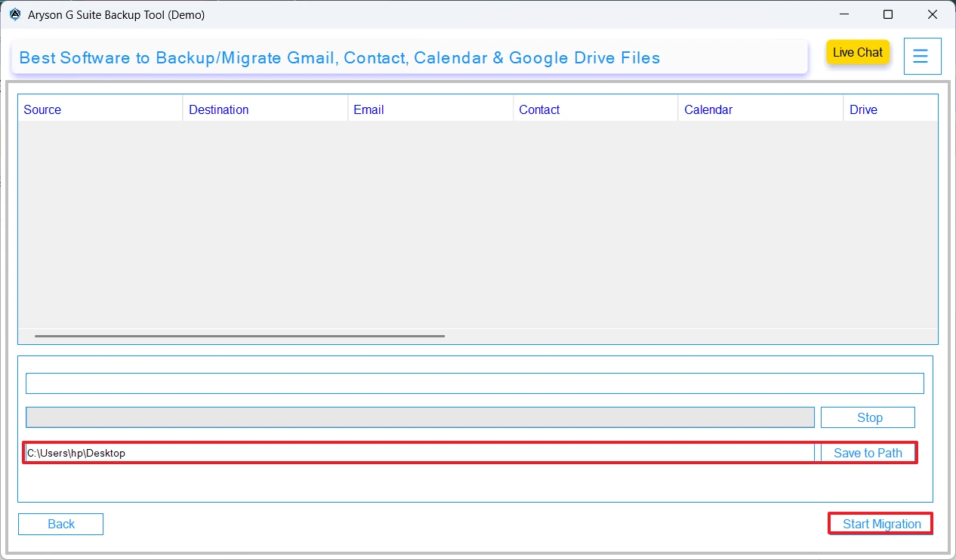Click the Save to Path button
The image size is (956, 560).
coord(868,453)
